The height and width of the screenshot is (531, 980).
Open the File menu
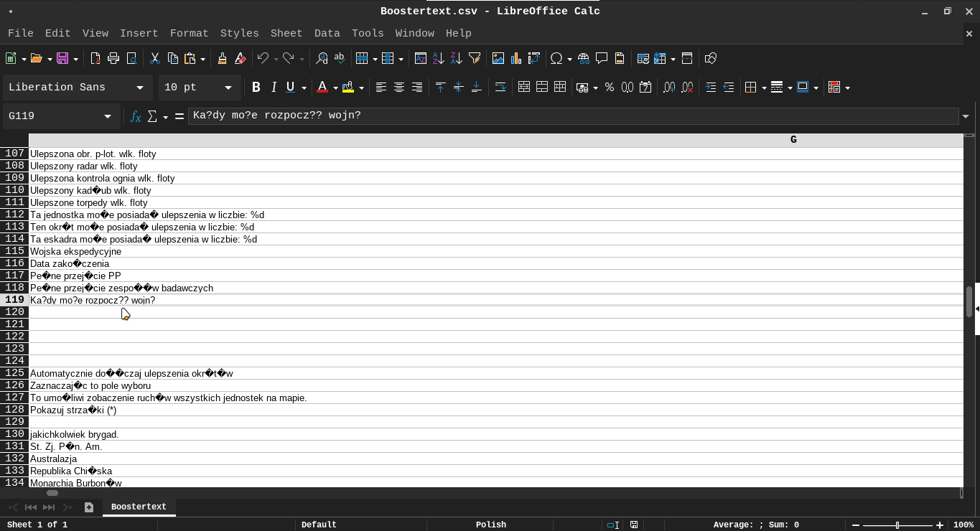point(20,33)
